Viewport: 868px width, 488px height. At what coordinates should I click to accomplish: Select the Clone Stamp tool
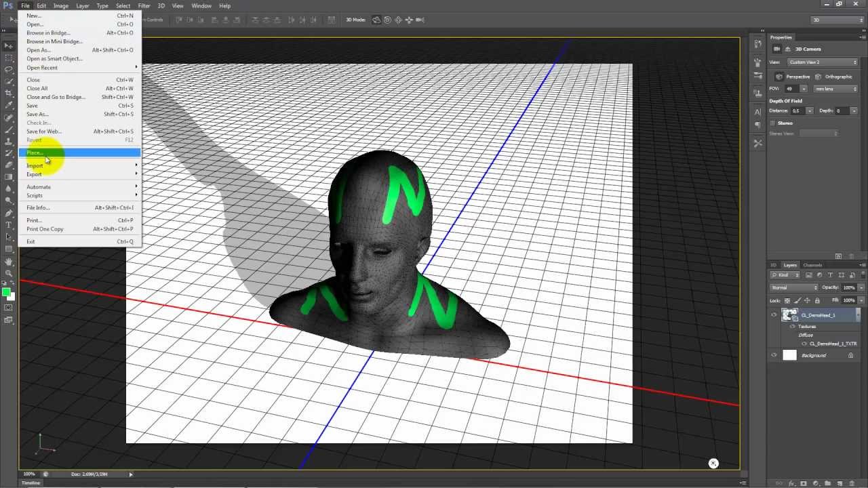pos(8,141)
